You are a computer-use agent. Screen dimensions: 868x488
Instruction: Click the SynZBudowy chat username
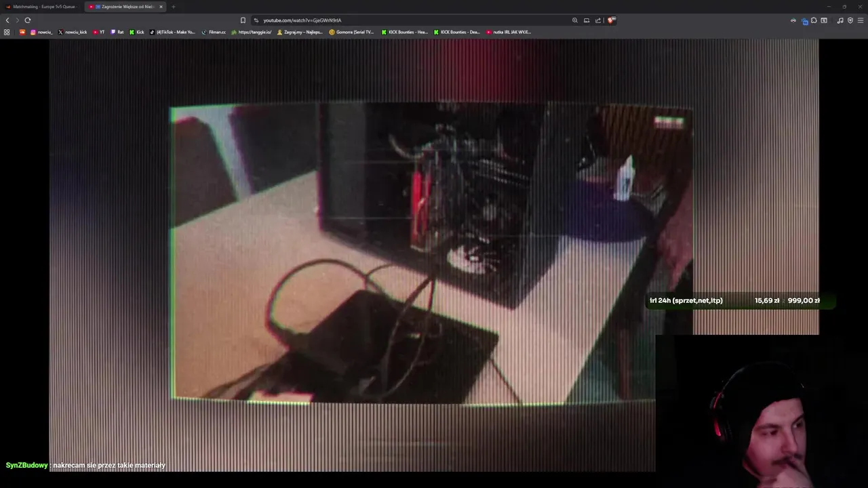[26, 466]
